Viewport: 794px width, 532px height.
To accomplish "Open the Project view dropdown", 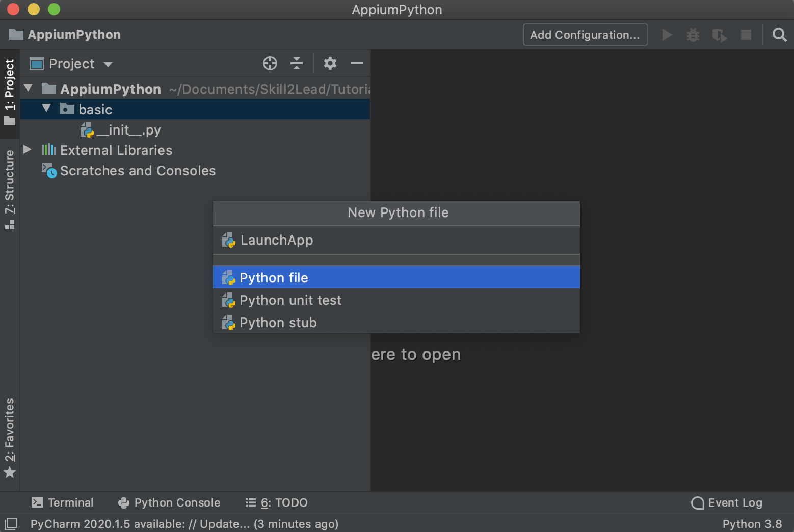I will coord(71,64).
